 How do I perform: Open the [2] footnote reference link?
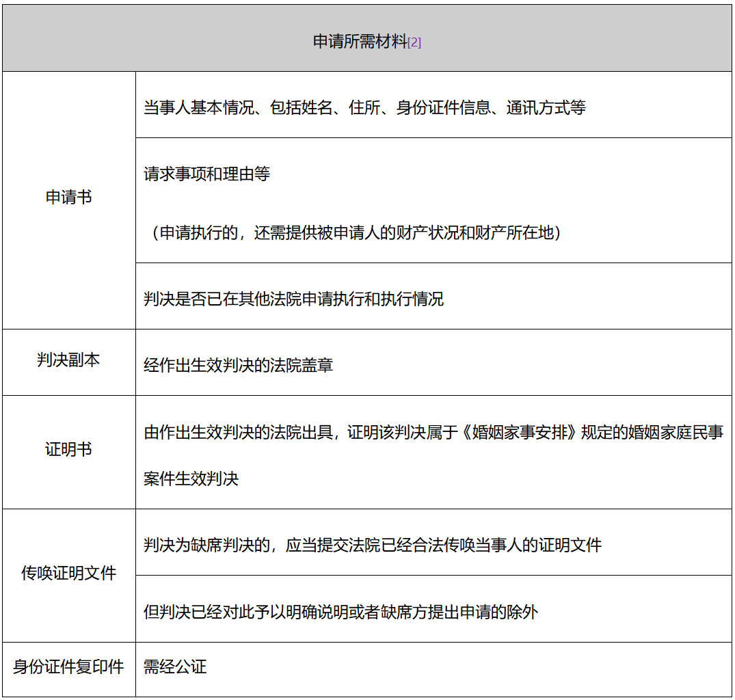[x=414, y=43]
